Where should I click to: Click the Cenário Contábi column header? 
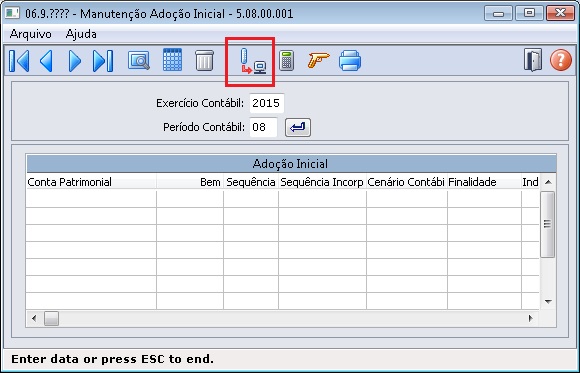point(407,182)
